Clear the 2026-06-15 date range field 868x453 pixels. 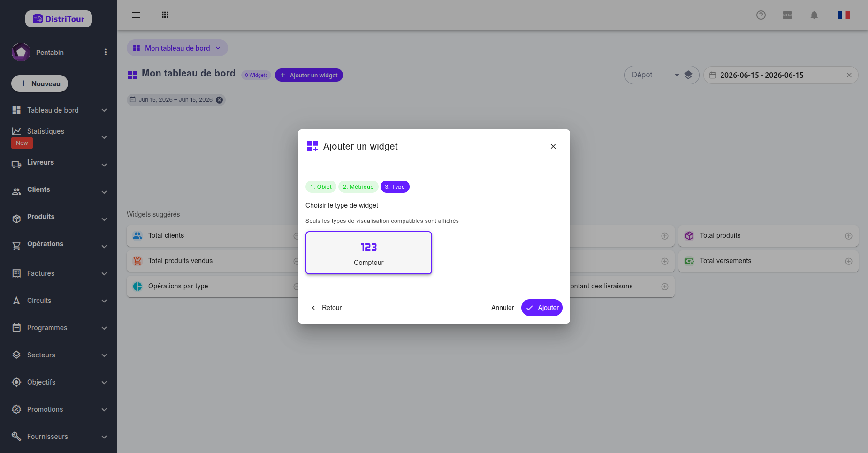point(849,75)
